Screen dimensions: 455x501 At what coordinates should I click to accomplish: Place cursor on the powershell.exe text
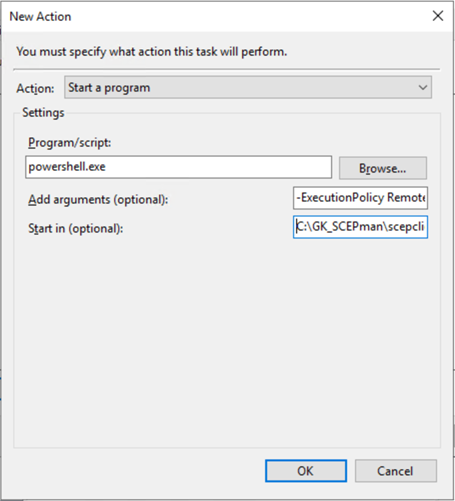tap(67, 167)
